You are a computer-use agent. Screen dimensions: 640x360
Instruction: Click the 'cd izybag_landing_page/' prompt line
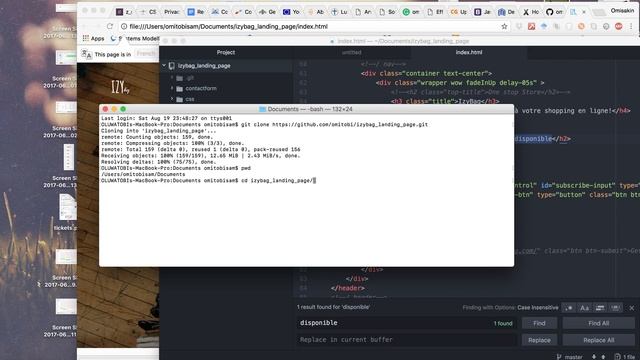click(208, 180)
